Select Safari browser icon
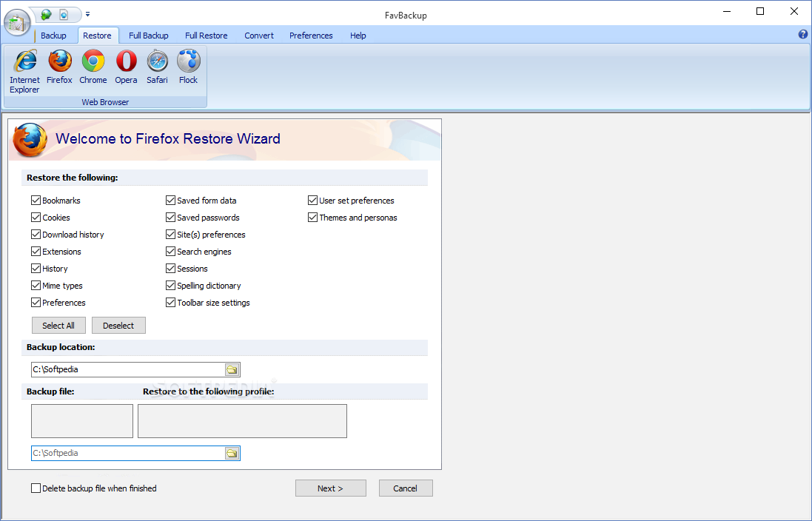The width and height of the screenshot is (812, 521). click(158, 67)
